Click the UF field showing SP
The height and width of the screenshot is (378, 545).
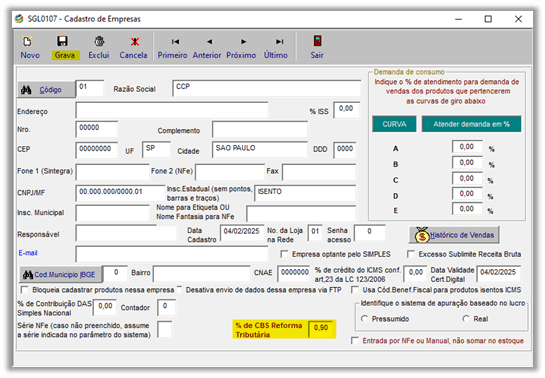pos(156,149)
